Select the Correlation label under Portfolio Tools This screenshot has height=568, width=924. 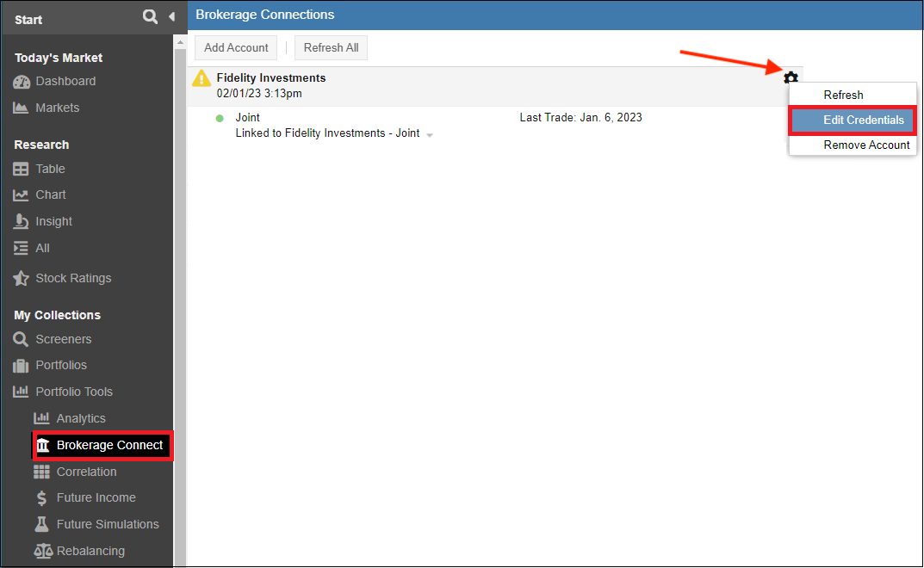[x=86, y=472]
